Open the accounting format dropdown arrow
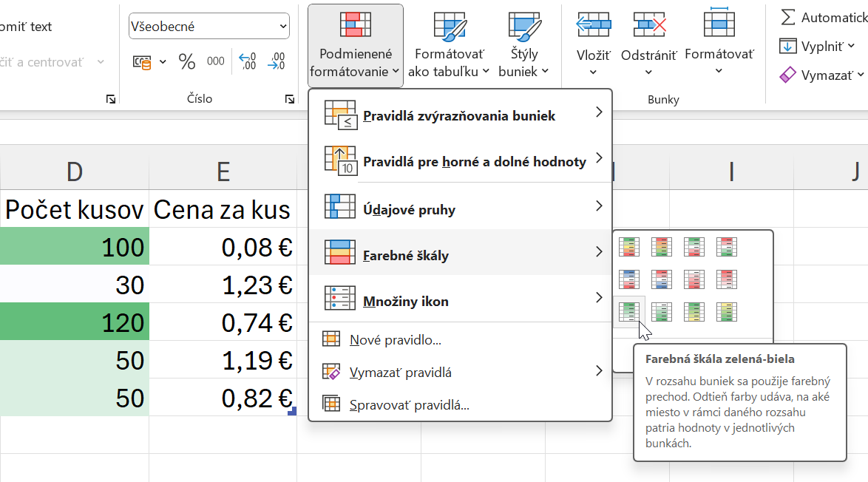This screenshot has width=868, height=482. (x=163, y=62)
